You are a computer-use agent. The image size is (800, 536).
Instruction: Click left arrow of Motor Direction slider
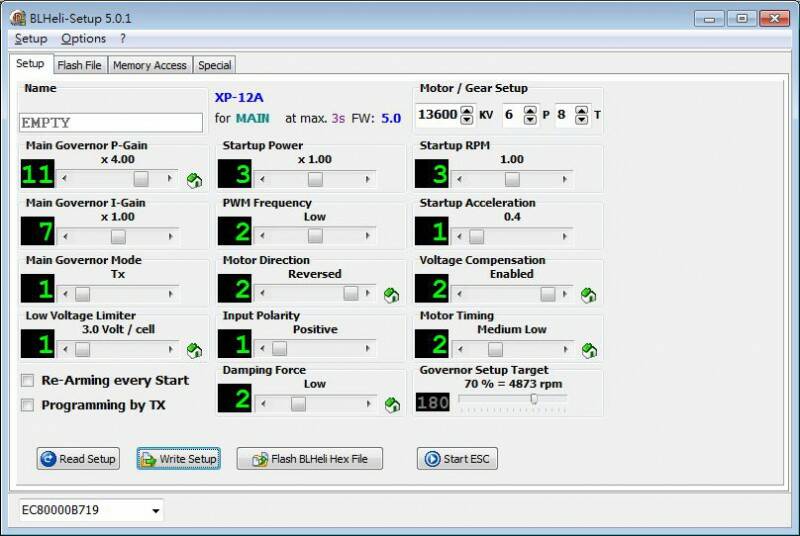click(x=262, y=293)
